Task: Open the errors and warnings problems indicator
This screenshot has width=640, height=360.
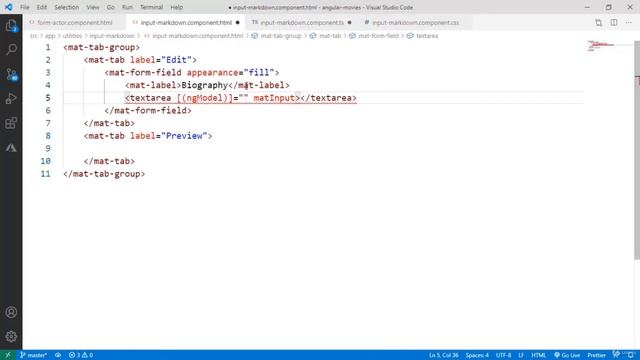Action: 81,355
